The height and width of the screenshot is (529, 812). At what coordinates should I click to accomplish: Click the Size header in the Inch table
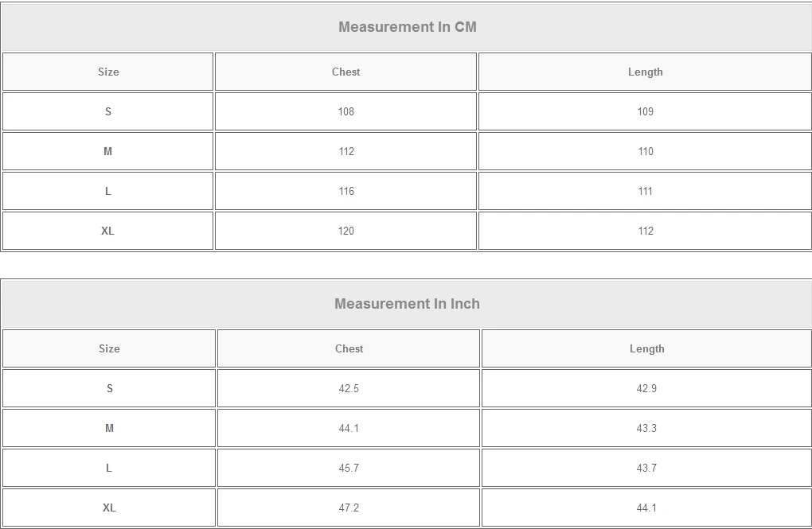point(109,348)
